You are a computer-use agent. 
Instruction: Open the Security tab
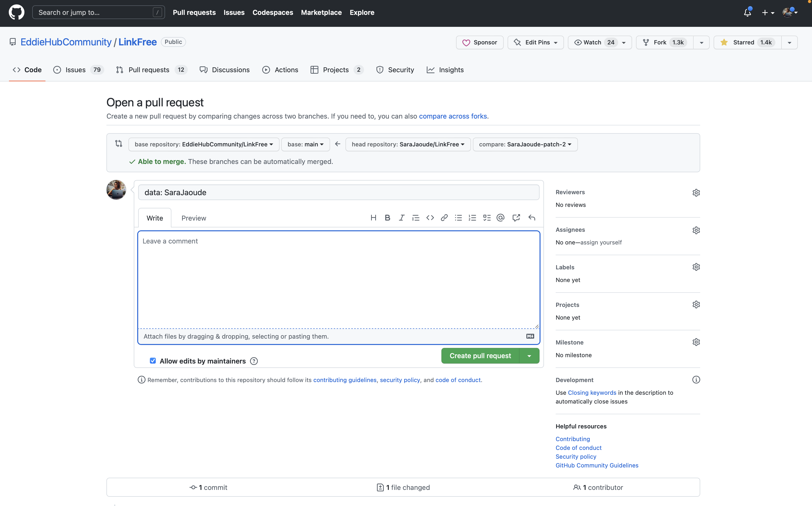[395, 70]
